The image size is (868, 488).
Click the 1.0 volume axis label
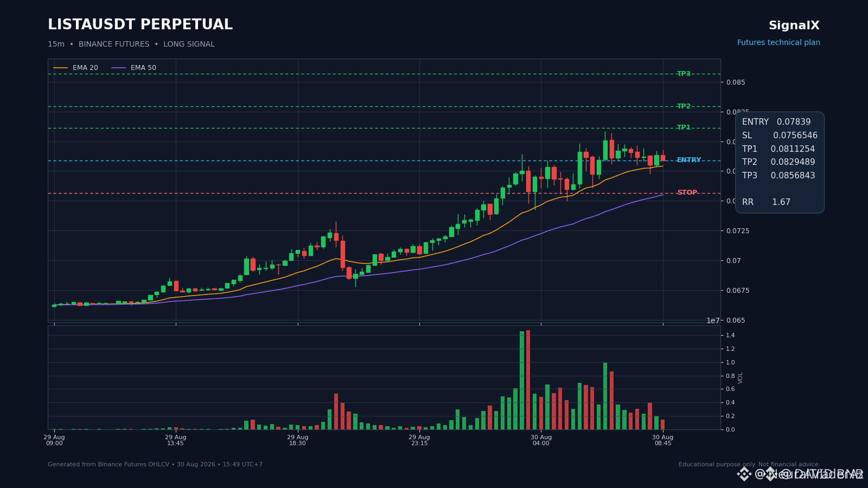(730, 363)
